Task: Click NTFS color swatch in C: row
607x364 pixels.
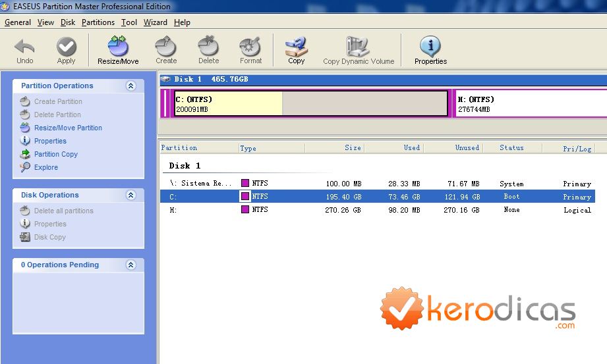Action: click(x=245, y=196)
